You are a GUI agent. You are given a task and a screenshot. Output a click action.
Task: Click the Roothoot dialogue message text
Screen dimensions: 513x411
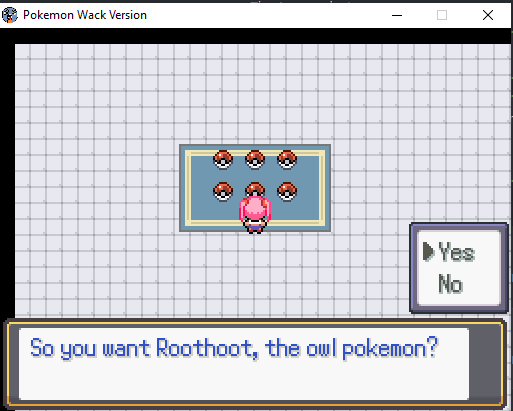[234, 348]
